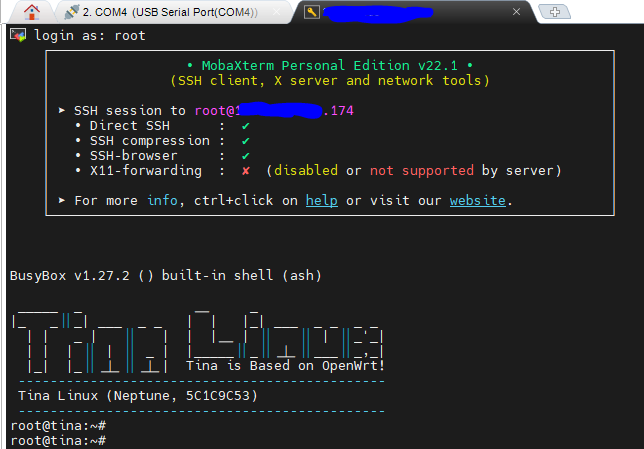Click the last root@tina prompt line

click(x=58, y=441)
